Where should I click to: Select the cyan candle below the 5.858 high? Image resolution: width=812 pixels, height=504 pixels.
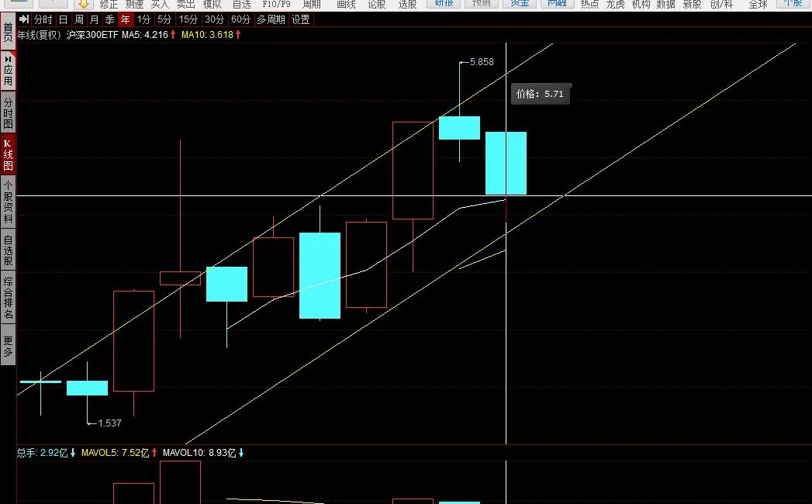pos(459,128)
